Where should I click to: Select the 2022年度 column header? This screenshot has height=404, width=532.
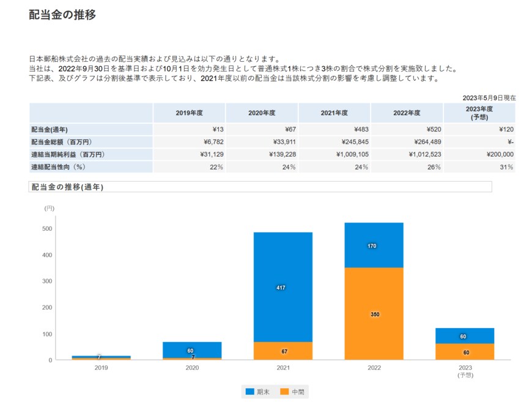(405, 113)
